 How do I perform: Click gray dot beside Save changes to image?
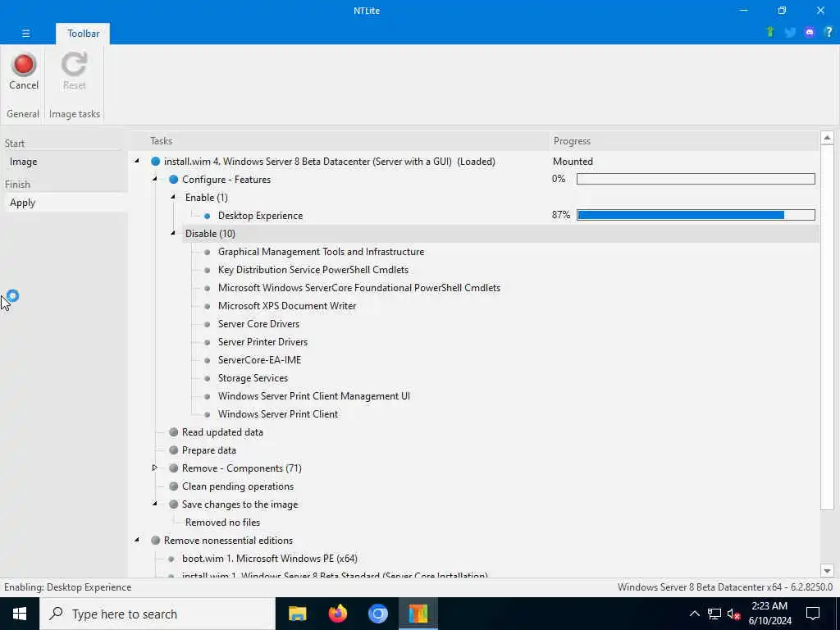tap(174, 504)
